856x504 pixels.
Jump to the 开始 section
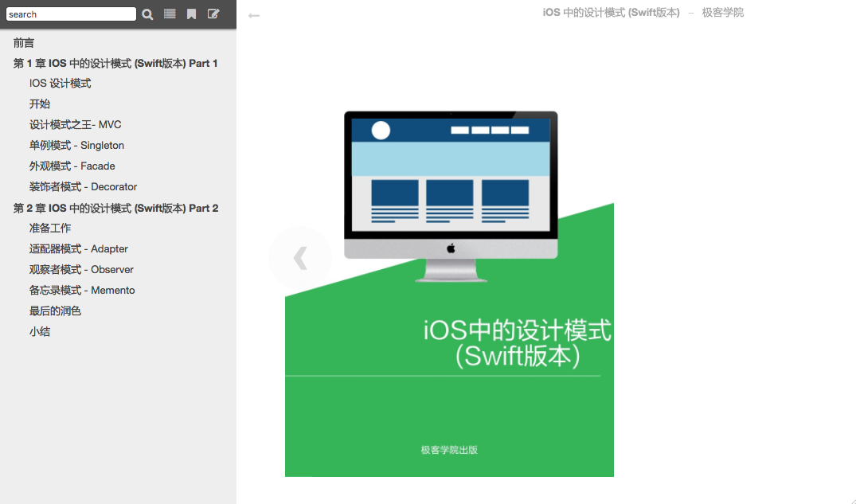40,104
